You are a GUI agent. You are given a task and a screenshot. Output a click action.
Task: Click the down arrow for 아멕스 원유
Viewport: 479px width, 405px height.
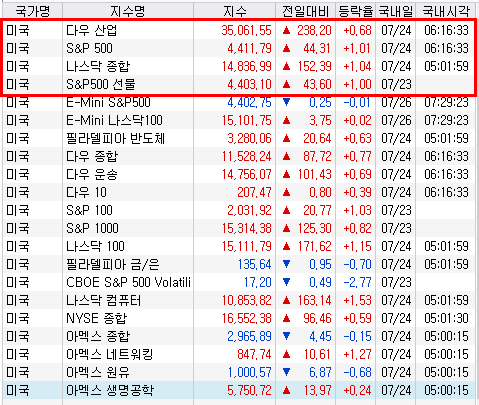click(286, 372)
